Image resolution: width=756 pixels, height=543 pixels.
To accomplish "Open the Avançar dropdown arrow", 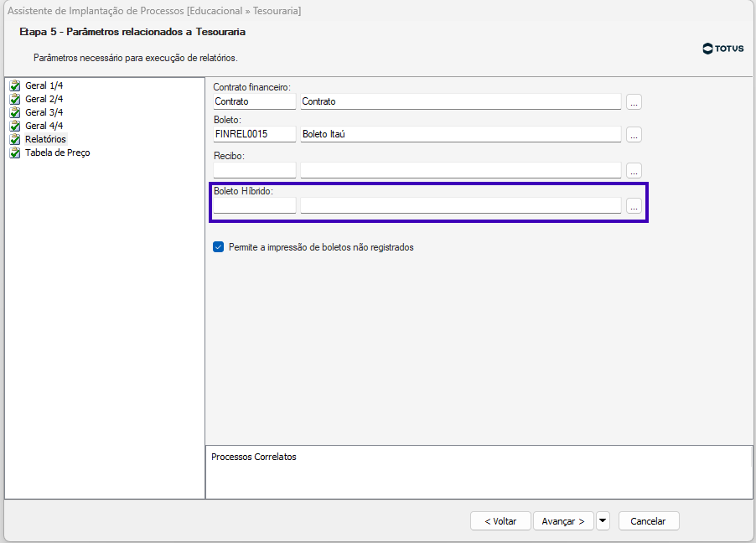I will (x=603, y=520).
